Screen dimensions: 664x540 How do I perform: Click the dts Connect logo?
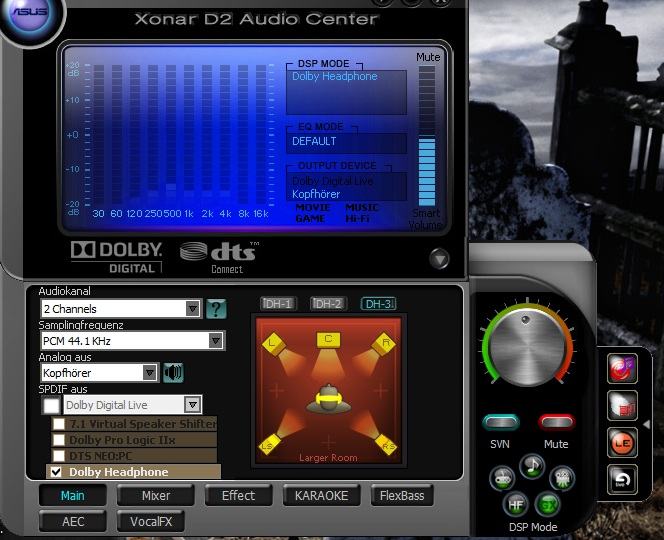[x=219, y=258]
